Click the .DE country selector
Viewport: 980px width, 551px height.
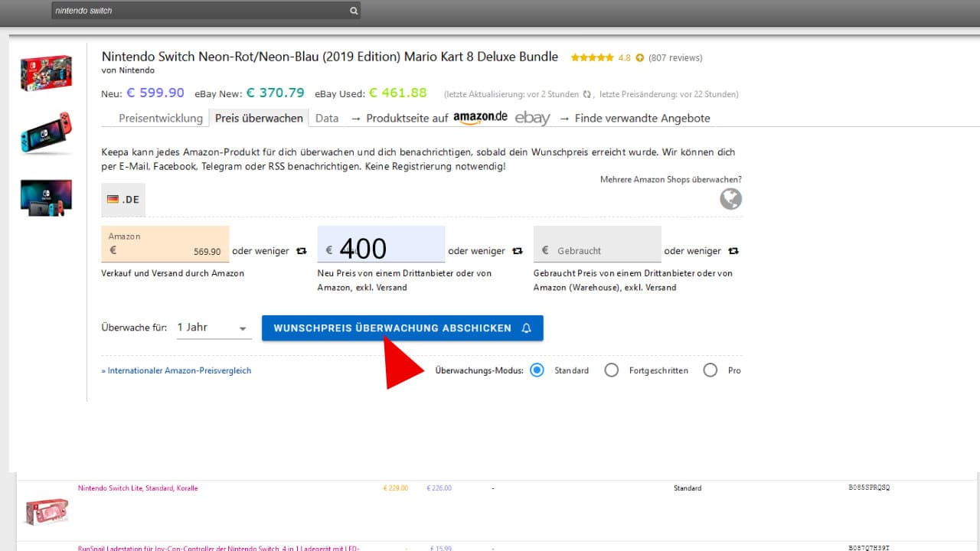(x=123, y=199)
